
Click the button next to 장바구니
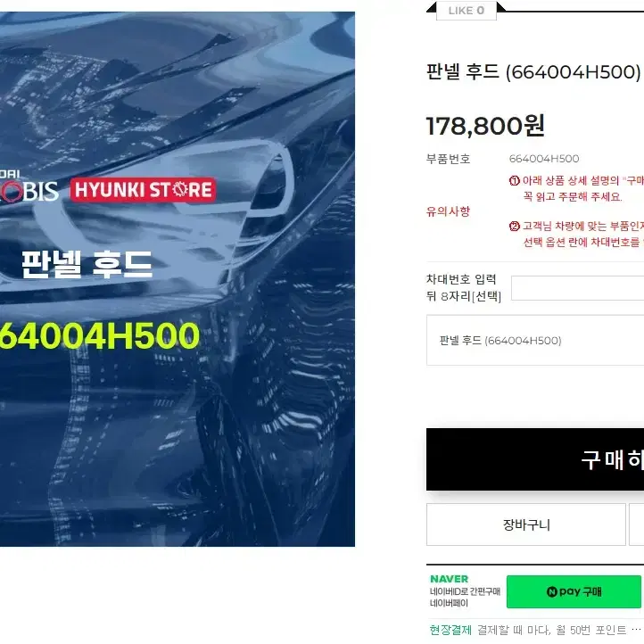coord(636,524)
